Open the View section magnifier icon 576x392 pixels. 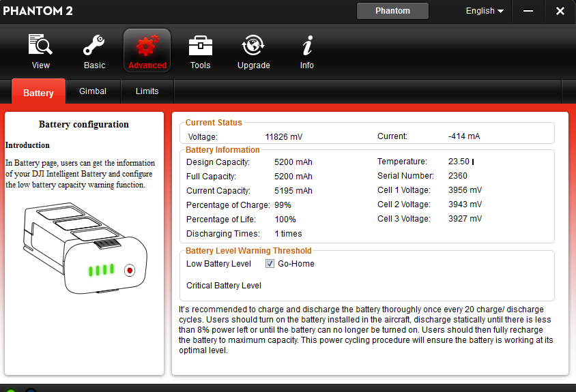point(40,45)
